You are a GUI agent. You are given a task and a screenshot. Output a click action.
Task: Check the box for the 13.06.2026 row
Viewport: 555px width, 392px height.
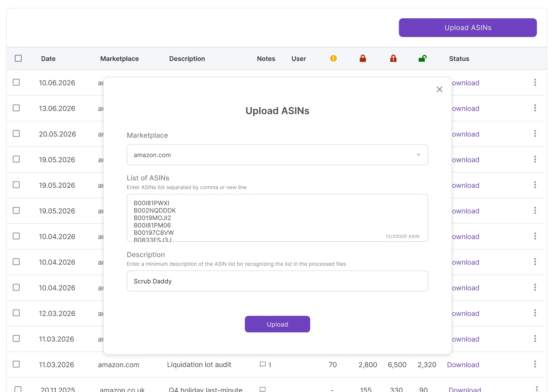pyautogui.click(x=16, y=108)
